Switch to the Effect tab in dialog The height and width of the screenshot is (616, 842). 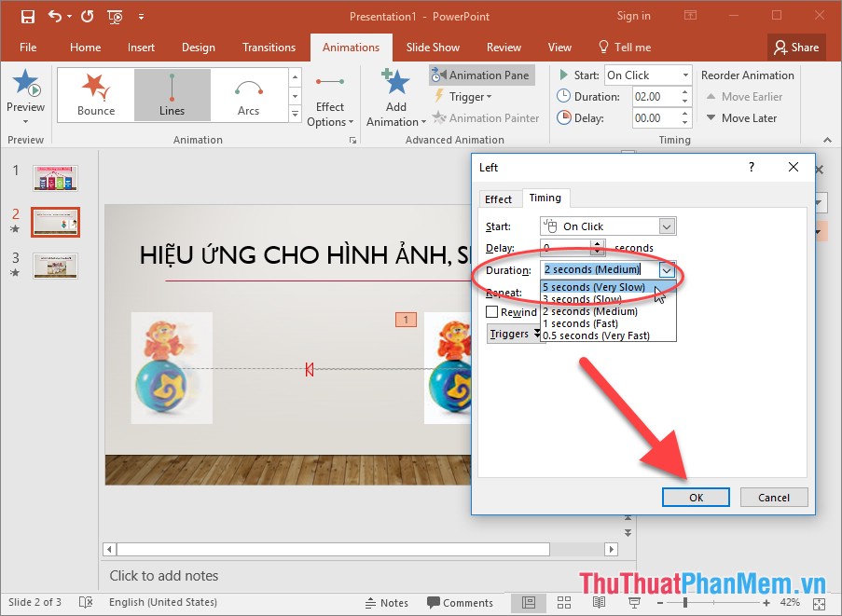[x=500, y=198]
